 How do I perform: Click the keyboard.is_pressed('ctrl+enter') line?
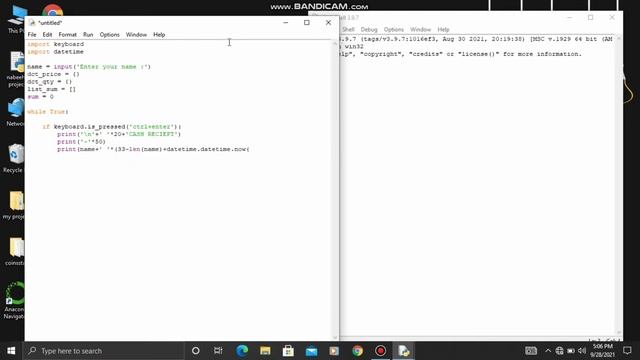[112, 127]
